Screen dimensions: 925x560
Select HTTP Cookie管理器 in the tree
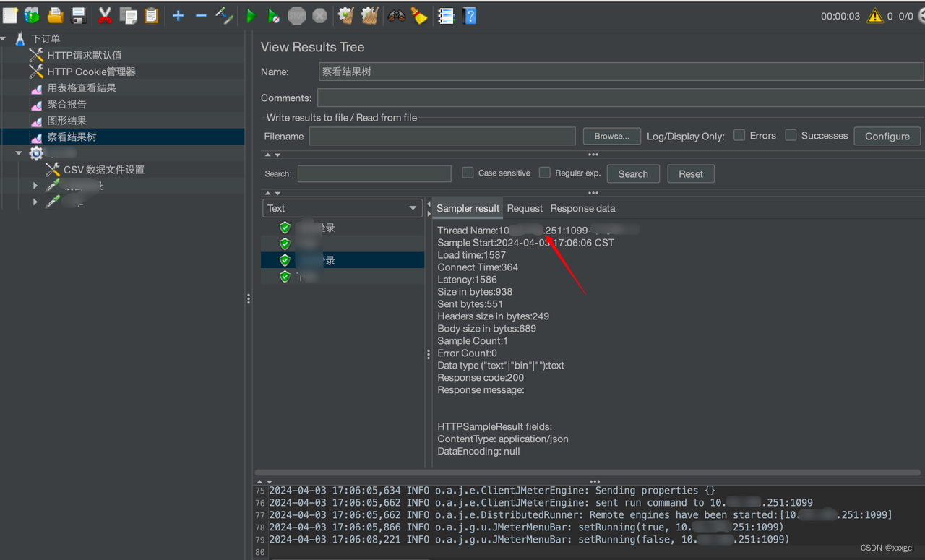91,72
